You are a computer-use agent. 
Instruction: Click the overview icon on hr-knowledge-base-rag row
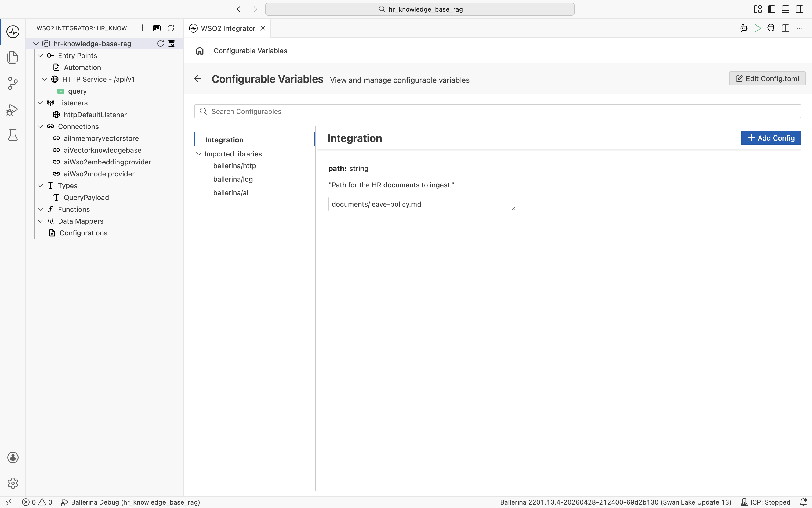(x=172, y=44)
